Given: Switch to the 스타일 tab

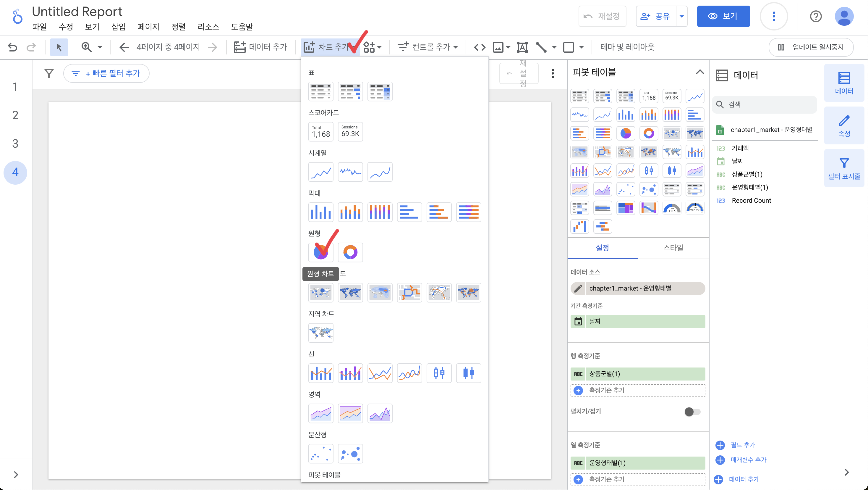Looking at the screenshot, I should coord(673,248).
